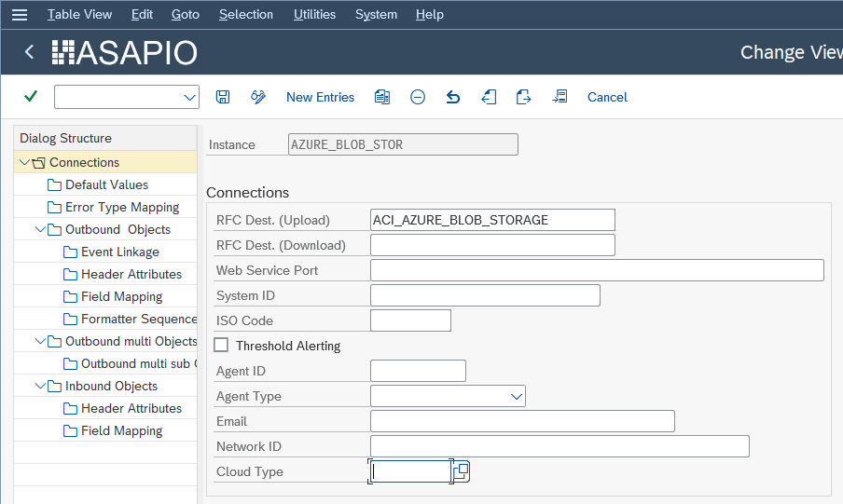The height and width of the screenshot is (504, 843).
Task: Click the Cancel button
Action: coord(607,97)
